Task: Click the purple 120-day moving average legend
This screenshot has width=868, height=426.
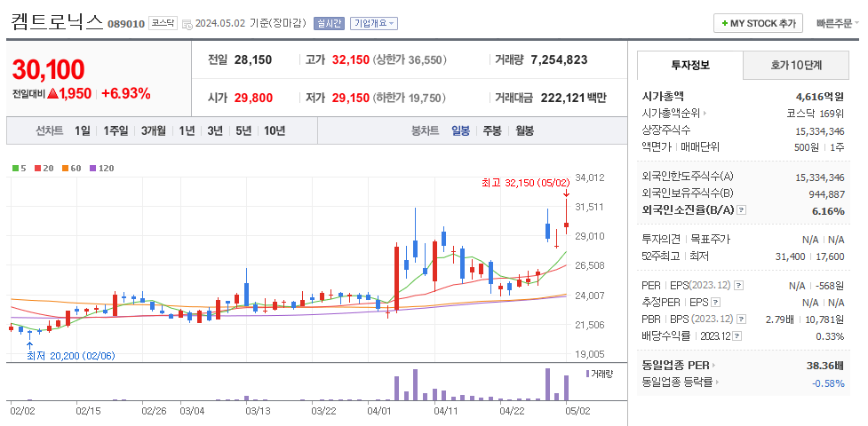Action: click(101, 169)
